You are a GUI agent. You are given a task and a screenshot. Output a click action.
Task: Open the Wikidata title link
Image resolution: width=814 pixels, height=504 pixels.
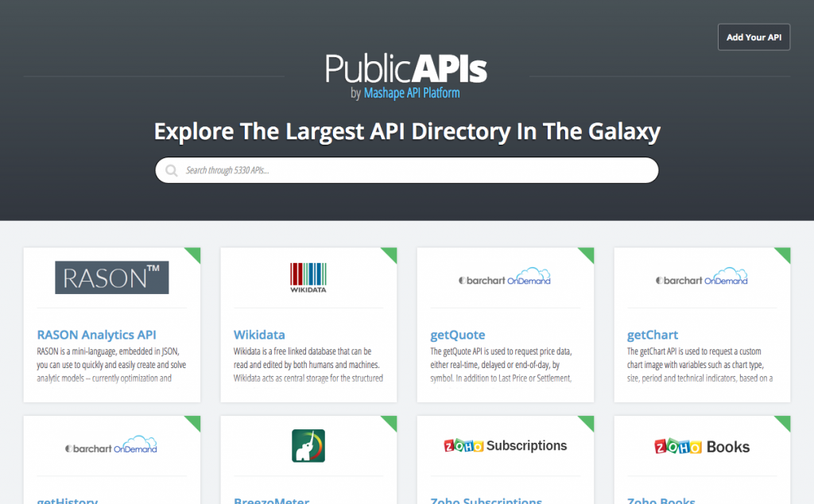tap(259, 335)
